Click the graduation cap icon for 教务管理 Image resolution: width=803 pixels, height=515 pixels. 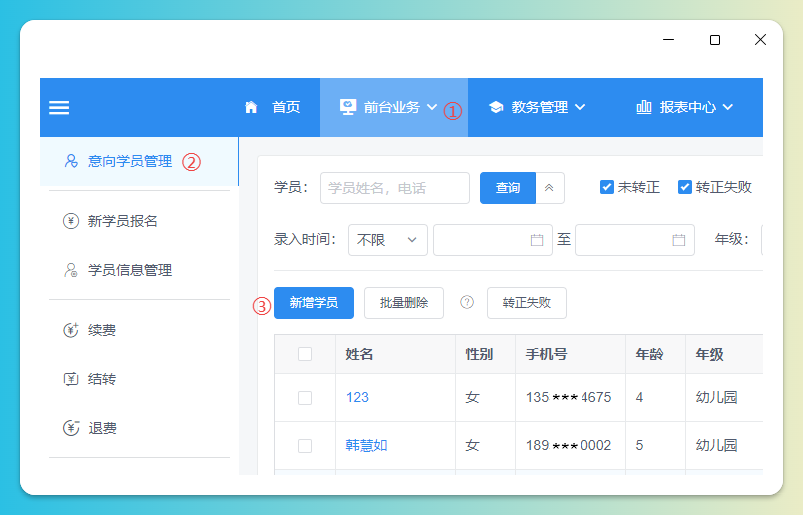[496, 107]
